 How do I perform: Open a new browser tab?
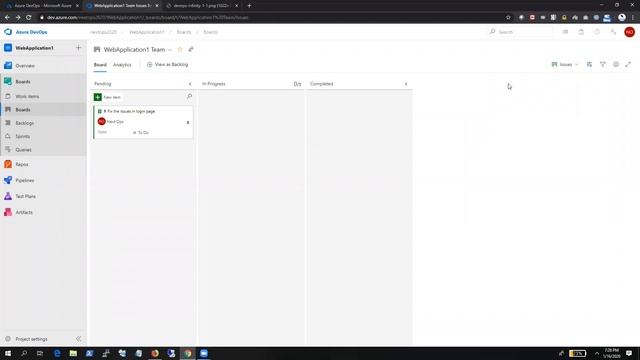coord(249,6)
